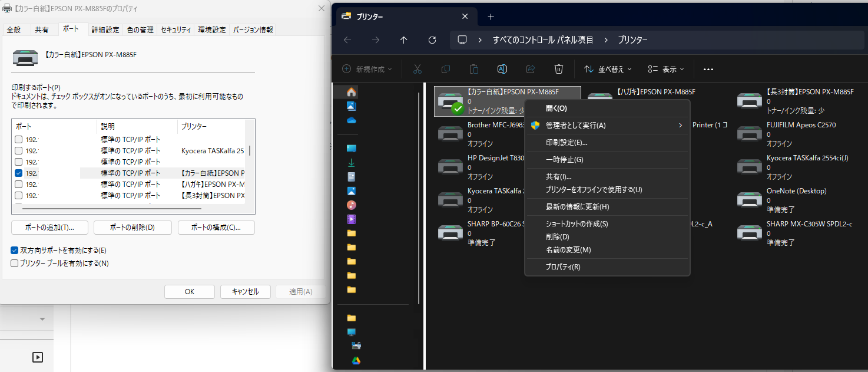
Task: Switch to the 詳細設定 tab
Action: [105, 29]
